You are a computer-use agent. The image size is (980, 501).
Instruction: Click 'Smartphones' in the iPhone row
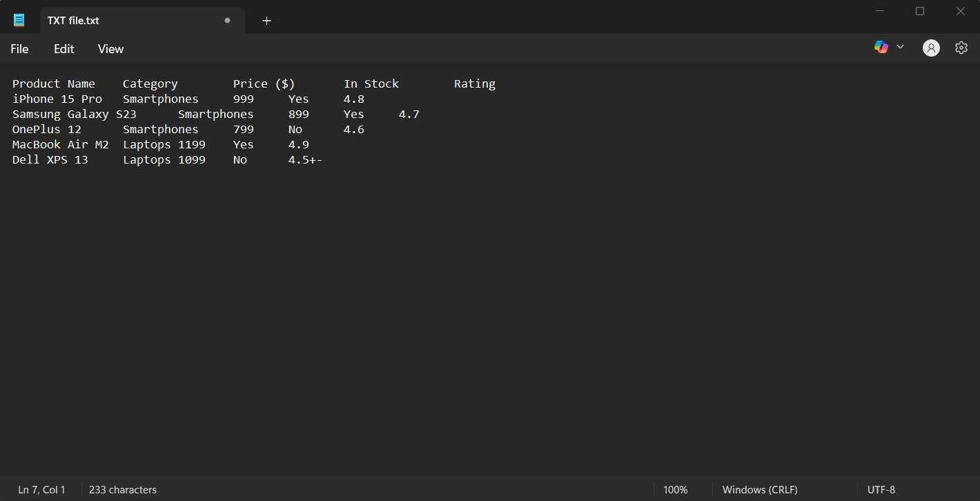[161, 99]
